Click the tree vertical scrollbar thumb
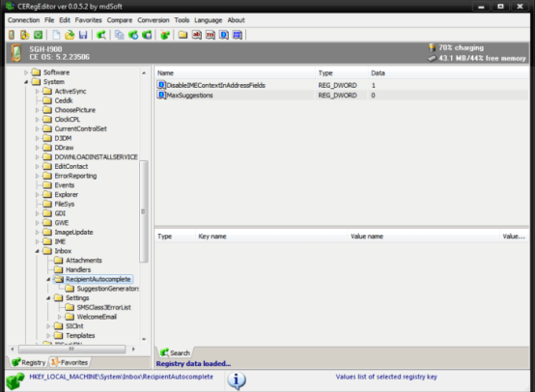The height and width of the screenshot is (392, 535). pos(144,211)
